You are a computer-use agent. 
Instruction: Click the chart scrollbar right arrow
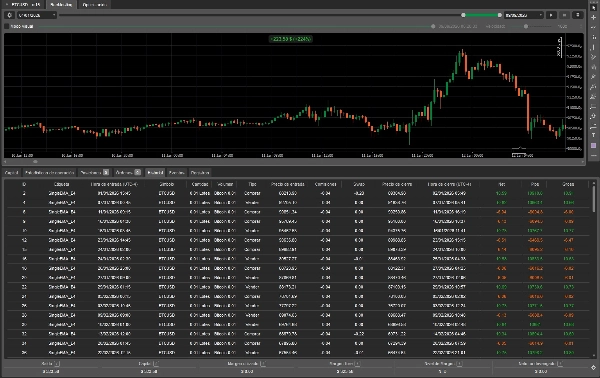pos(582,162)
